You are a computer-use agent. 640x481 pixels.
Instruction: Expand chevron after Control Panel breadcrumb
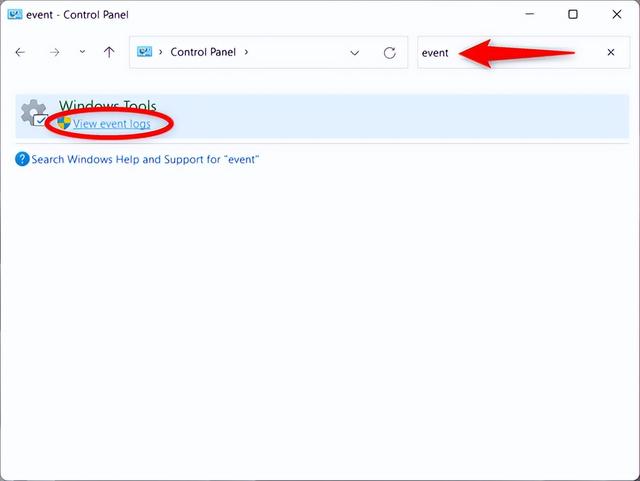(246, 52)
